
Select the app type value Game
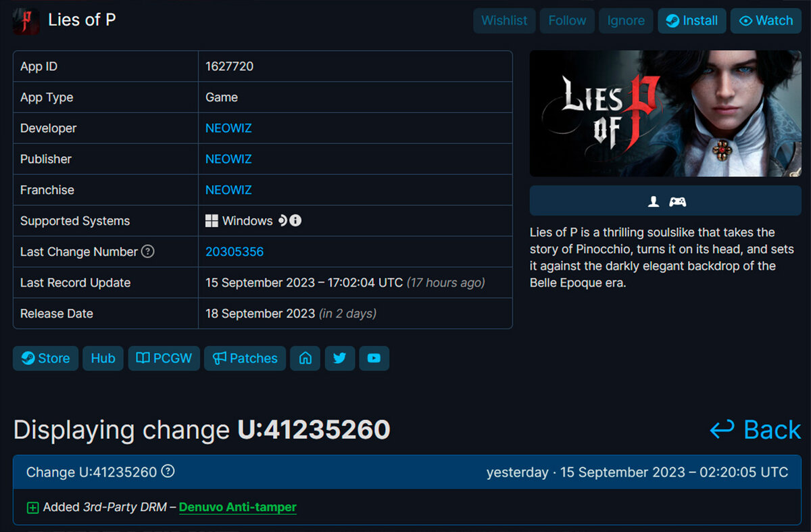tap(222, 97)
